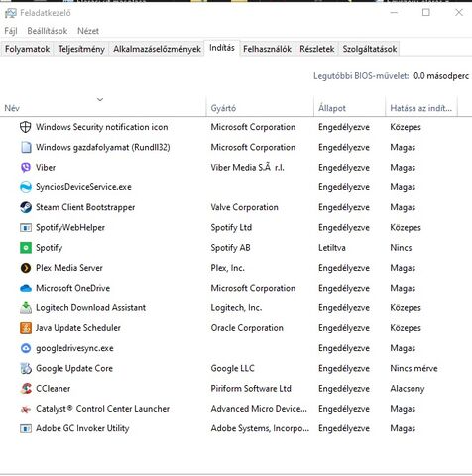Click Valve Corporation publisher cell
The width and height of the screenshot is (472, 476).
[x=244, y=207]
